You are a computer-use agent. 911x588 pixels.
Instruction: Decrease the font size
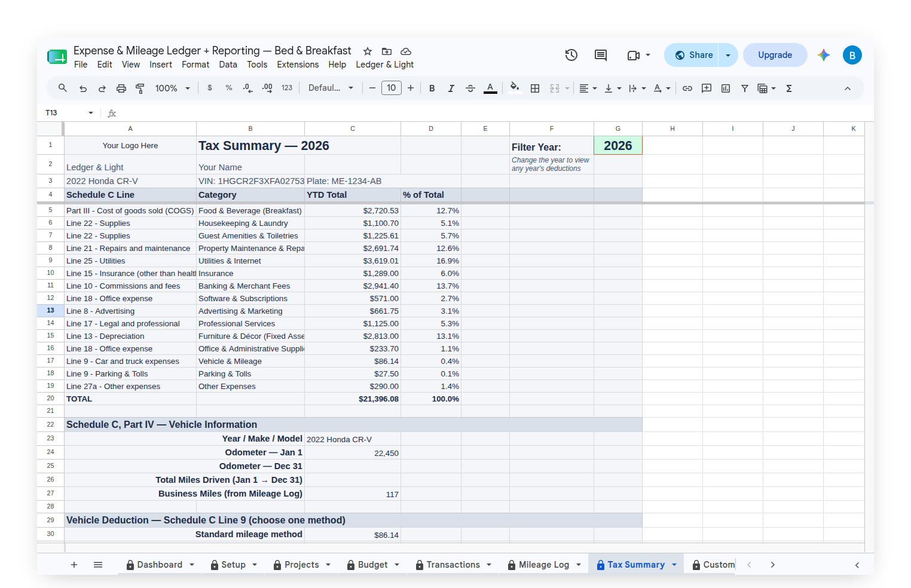tap(372, 88)
